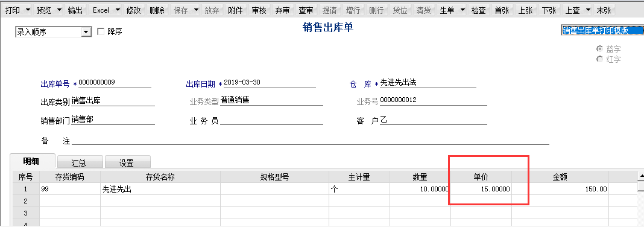Click the 输出 toolbar button
The height and width of the screenshot is (227, 644).
(75, 10)
